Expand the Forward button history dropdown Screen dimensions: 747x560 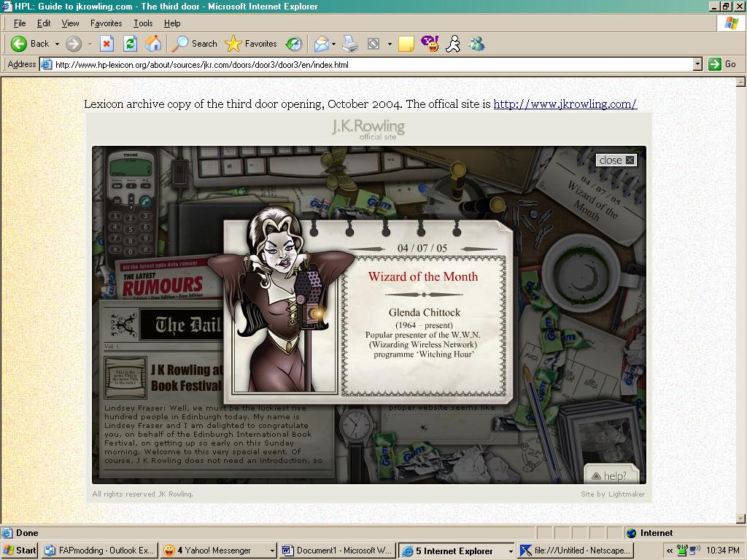[x=90, y=44]
